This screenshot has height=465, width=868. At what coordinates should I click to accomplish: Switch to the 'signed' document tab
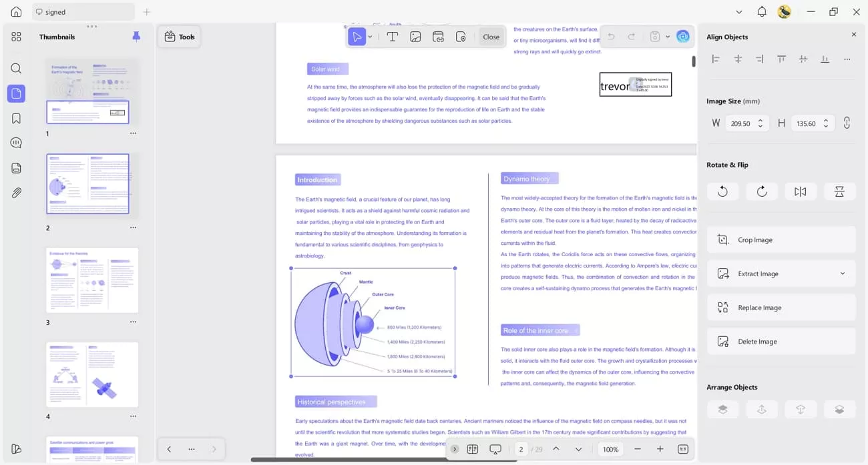coord(83,12)
